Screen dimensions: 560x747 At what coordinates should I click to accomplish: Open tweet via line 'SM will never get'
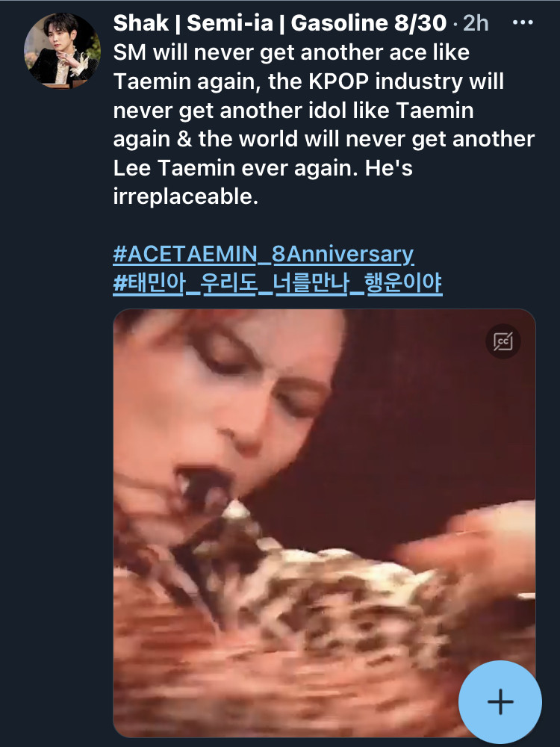291,52
